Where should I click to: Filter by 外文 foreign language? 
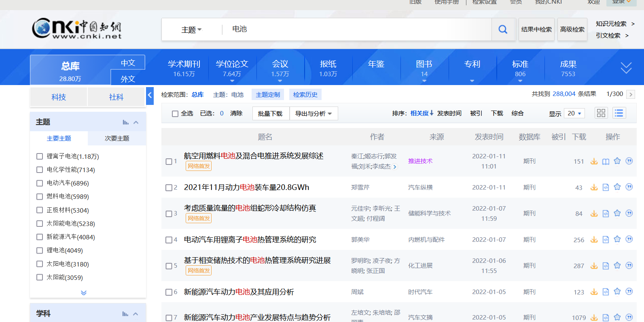[128, 79]
